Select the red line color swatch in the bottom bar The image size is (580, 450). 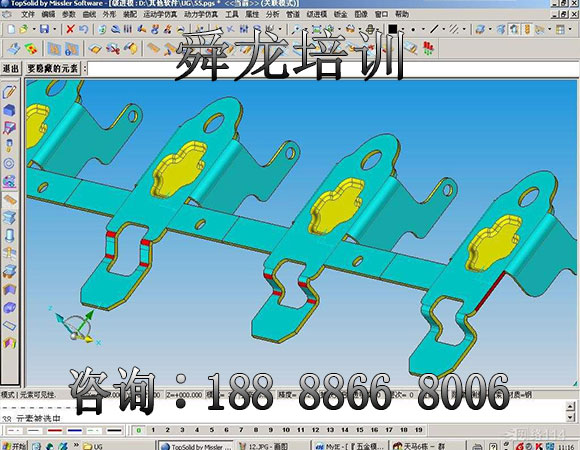point(55,430)
